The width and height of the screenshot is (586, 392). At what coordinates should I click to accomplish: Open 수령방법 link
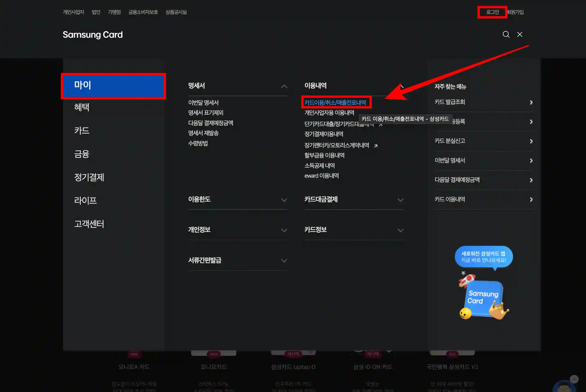(198, 143)
